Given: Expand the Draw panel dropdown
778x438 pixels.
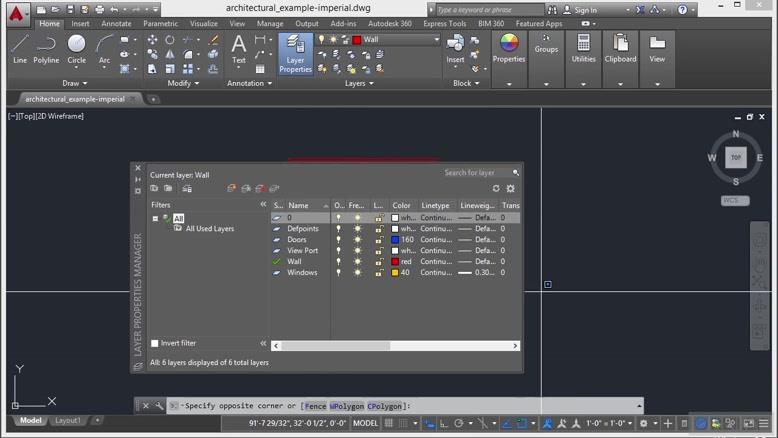Looking at the screenshot, I should [75, 83].
